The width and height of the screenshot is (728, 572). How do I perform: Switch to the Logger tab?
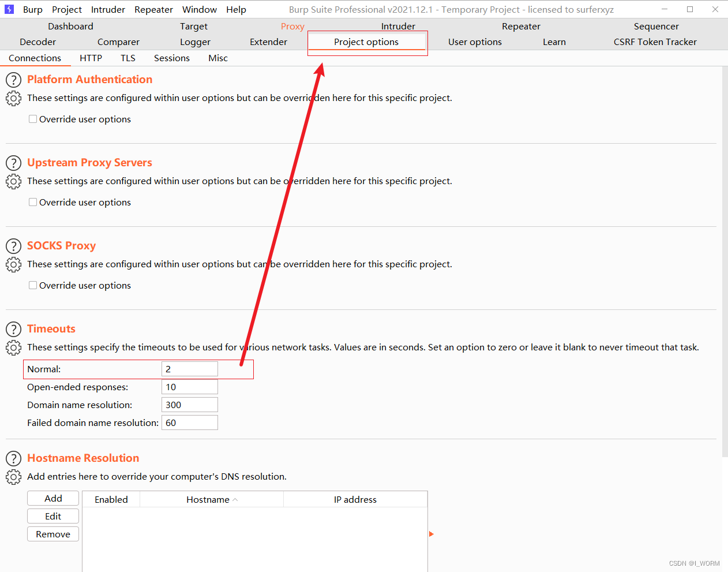(195, 42)
